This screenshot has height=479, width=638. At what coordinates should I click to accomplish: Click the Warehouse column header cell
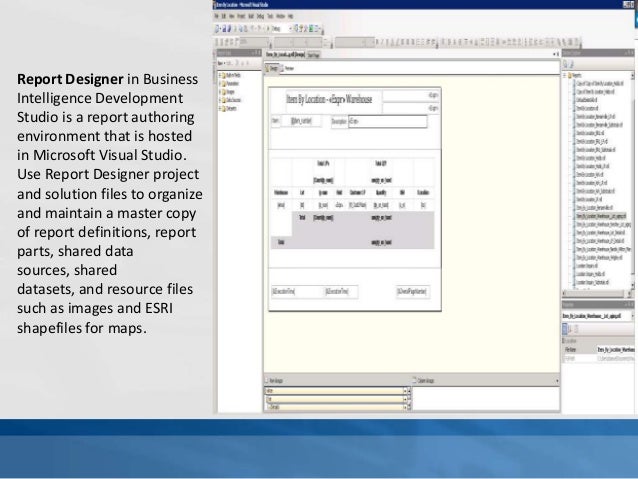(x=281, y=193)
